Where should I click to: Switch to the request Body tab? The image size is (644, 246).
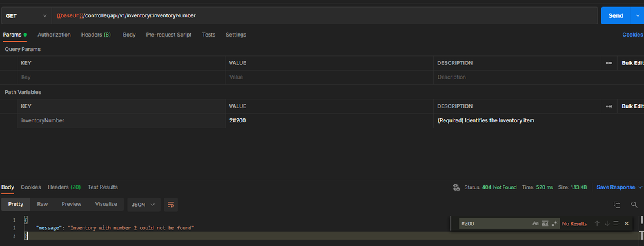pyautogui.click(x=129, y=35)
